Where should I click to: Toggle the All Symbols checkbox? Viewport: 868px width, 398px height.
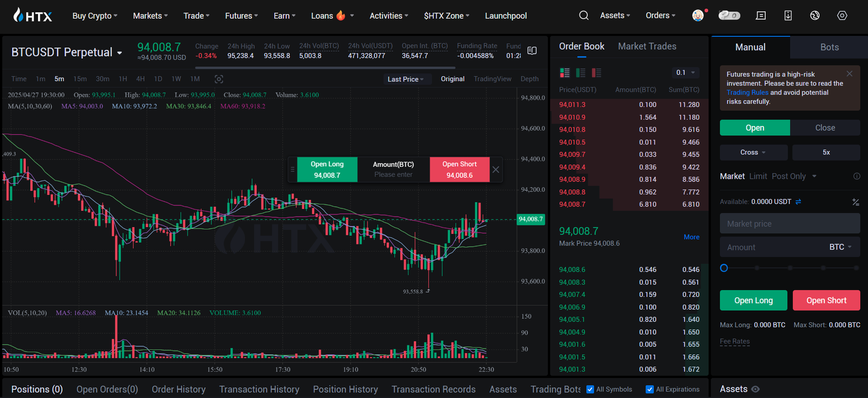(x=590, y=389)
